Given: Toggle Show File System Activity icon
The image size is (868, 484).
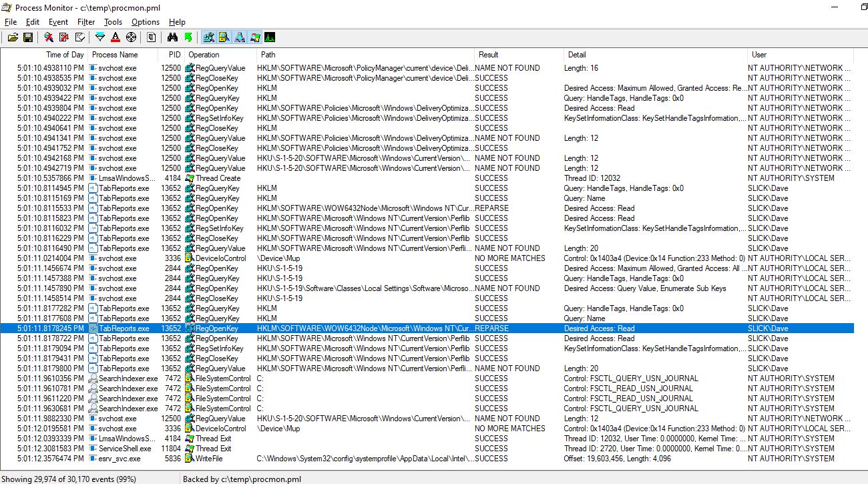Looking at the screenshot, I should tap(224, 37).
